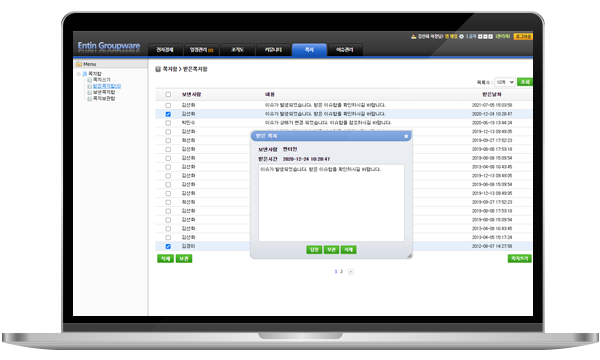Collapse the 쪽지함 tree node
Screen dimensions: 600x360
(x=78, y=73)
